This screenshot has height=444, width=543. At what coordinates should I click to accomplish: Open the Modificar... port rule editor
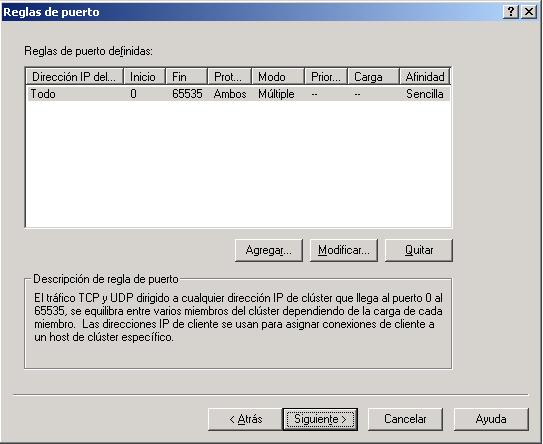click(x=344, y=250)
